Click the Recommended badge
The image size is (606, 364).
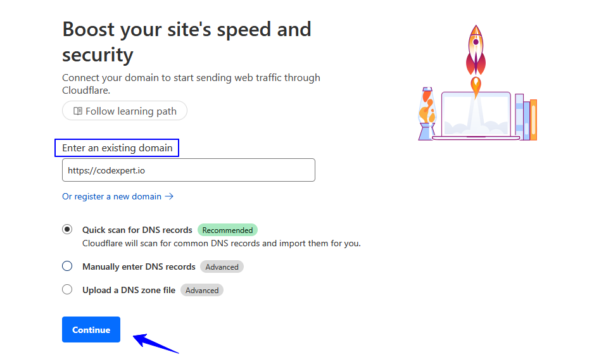tap(227, 230)
